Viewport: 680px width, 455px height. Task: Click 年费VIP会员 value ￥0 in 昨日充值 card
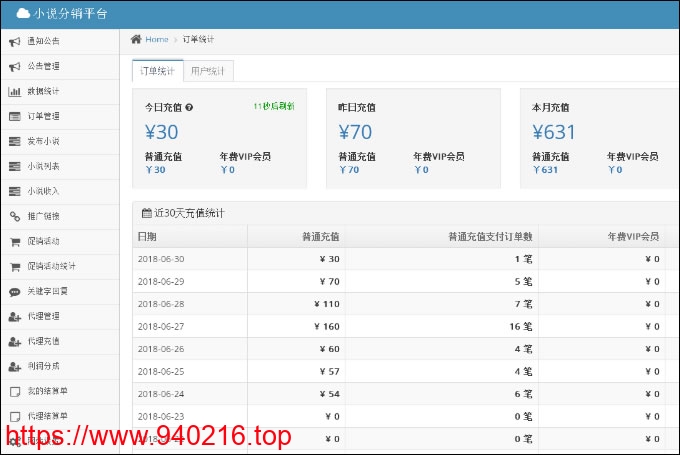(x=422, y=170)
